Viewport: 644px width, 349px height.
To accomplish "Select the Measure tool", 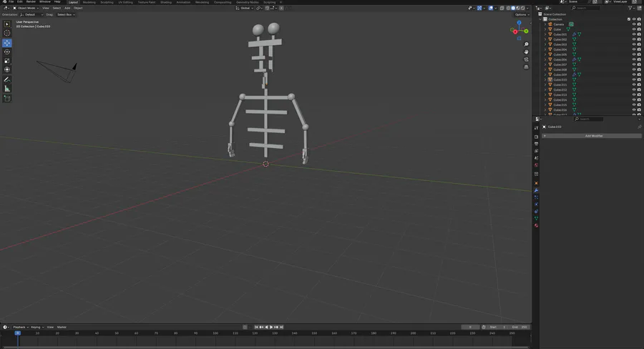I will (x=7, y=89).
